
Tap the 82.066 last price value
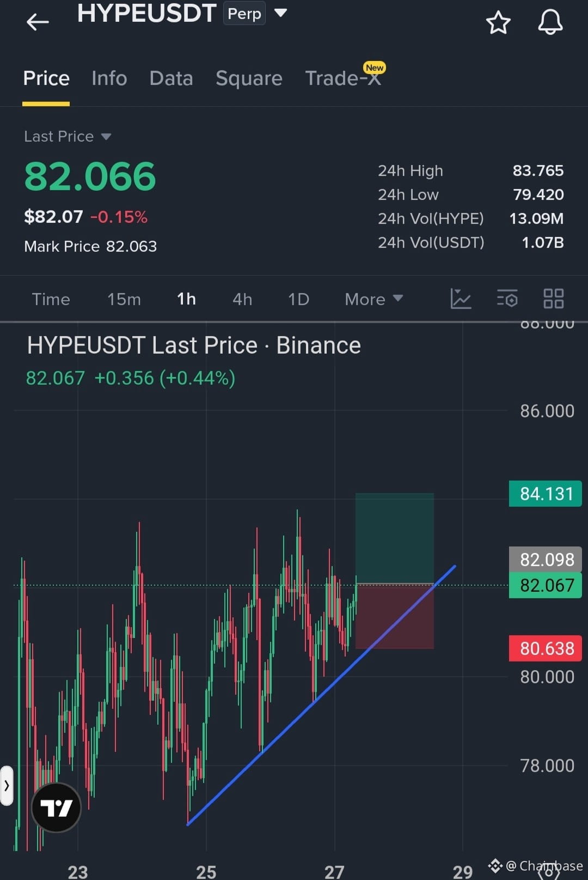pos(90,177)
